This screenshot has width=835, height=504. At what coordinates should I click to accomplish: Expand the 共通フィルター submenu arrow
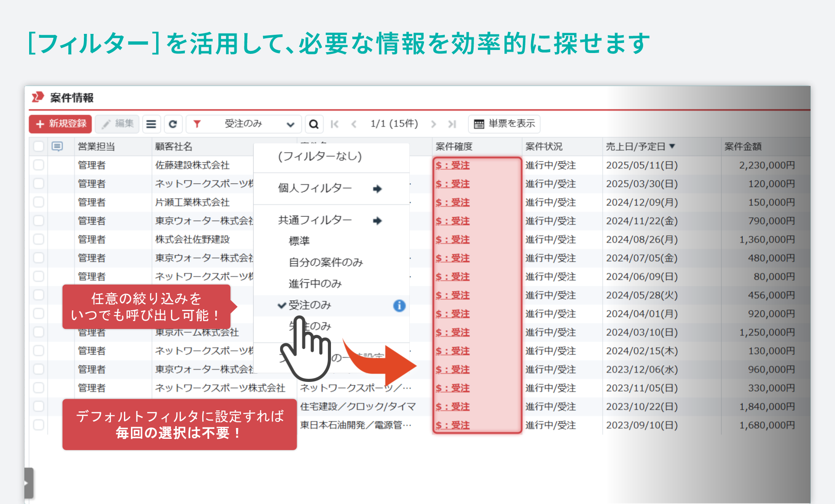(377, 220)
